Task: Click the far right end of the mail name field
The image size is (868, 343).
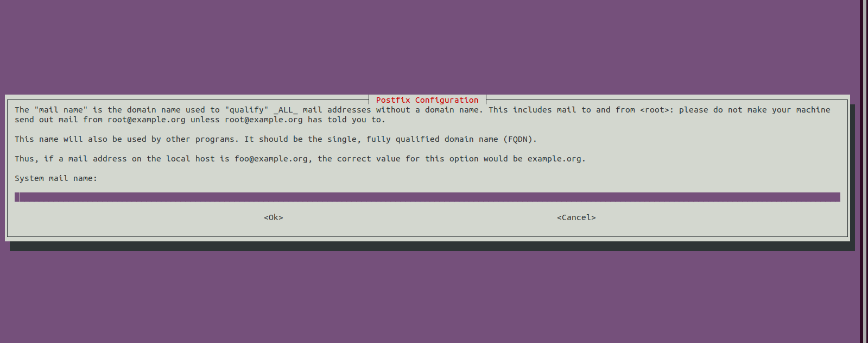Action: pos(837,197)
